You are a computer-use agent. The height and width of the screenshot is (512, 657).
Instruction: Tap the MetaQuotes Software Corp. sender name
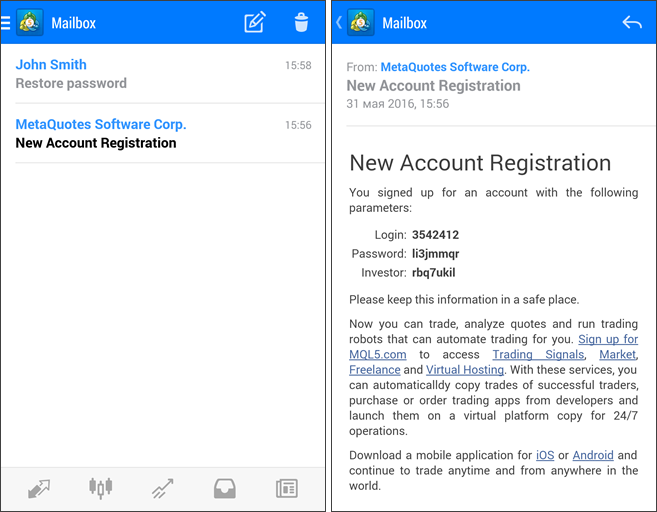[455, 67]
